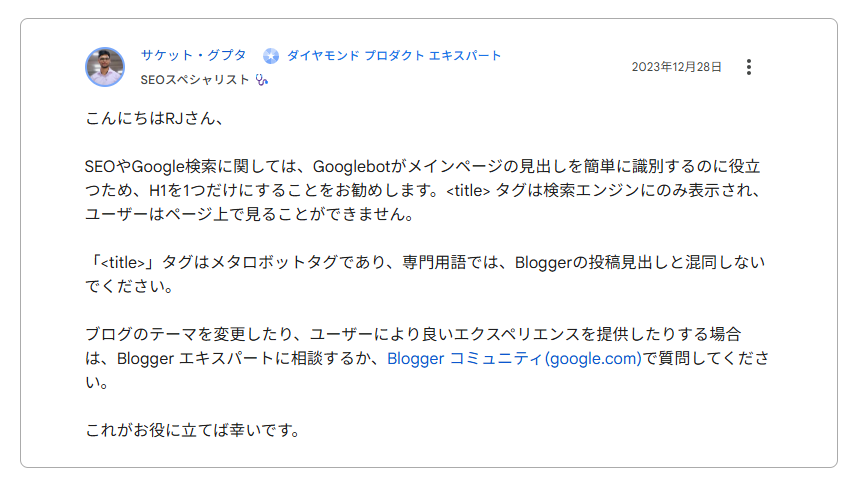Select the ダイヤモンド プロダクト エキスパート label
The width and height of the screenshot is (852, 478).
[x=394, y=56]
